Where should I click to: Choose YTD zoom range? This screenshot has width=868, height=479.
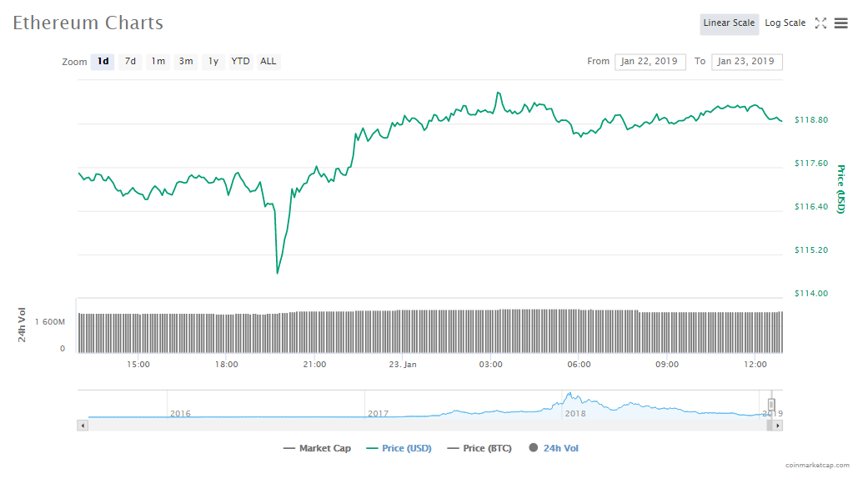pyautogui.click(x=240, y=61)
